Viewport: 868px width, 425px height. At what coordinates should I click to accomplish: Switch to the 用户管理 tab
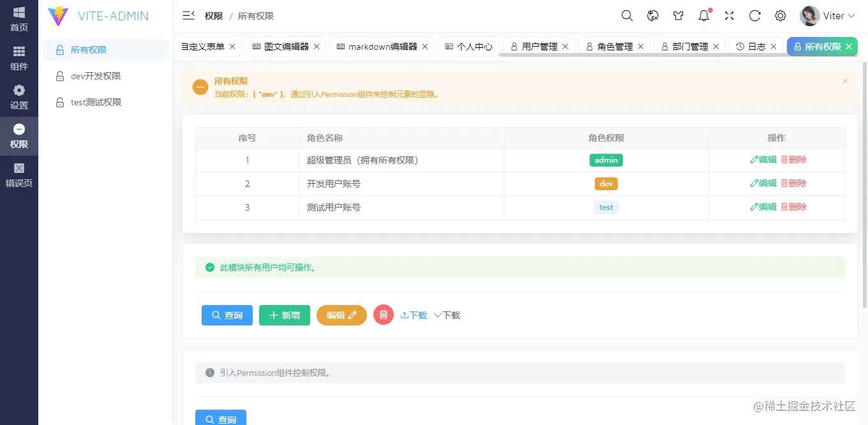coord(541,46)
